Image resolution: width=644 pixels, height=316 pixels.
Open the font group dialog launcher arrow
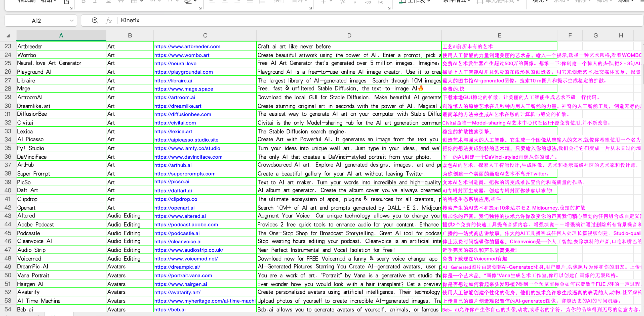click(x=200, y=8)
